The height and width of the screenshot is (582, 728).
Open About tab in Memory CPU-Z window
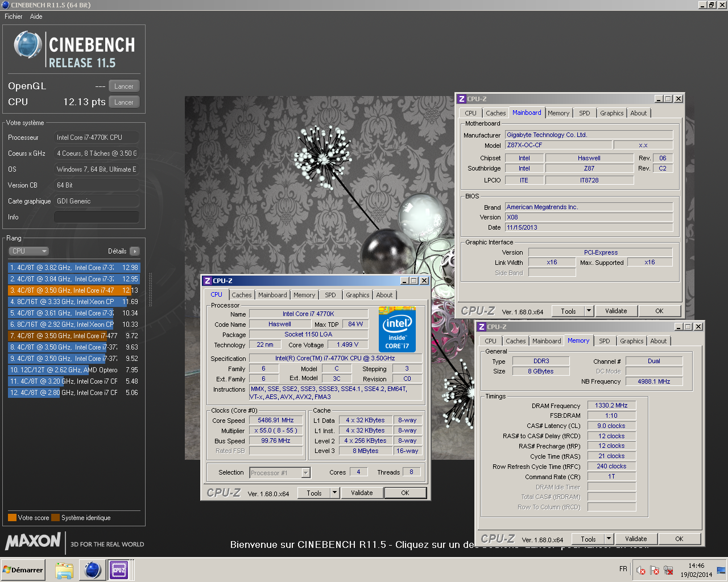coord(659,341)
